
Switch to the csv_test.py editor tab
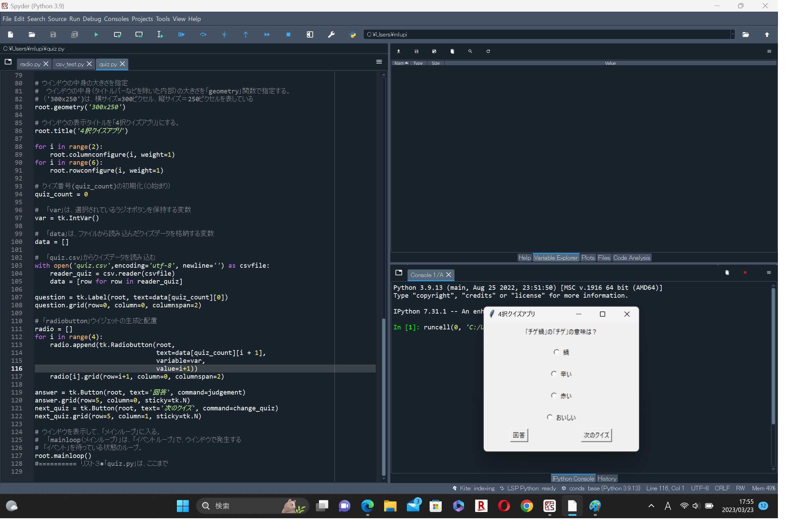[70, 64]
